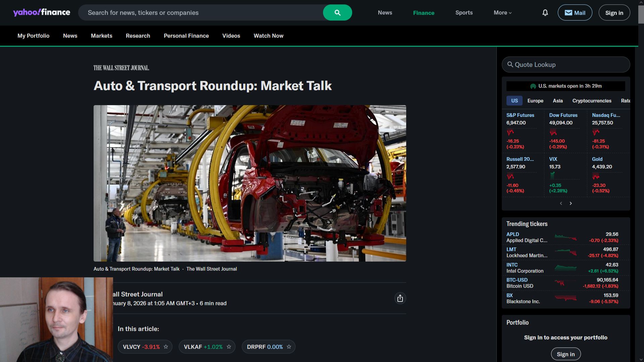
Task: Open My Portfolio menu
Action: (x=33, y=36)
